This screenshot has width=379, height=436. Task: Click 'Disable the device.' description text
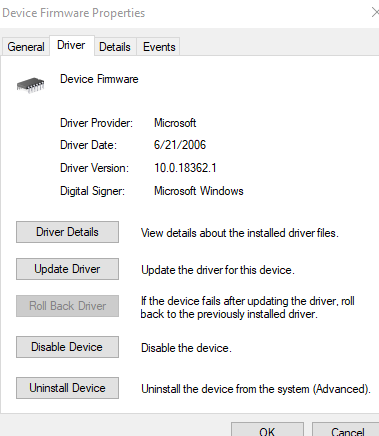[186, 348]
